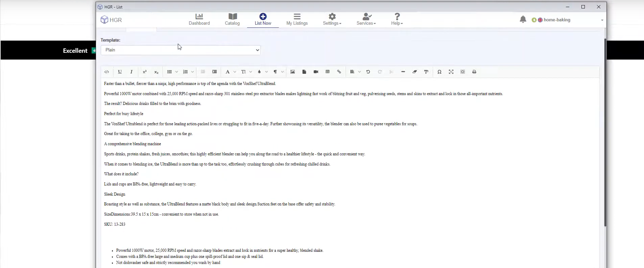Image resolution: width=644 pixels, height=268 pixels.
Task: Go to the Dashboard tab
Action: click(199, 19)
